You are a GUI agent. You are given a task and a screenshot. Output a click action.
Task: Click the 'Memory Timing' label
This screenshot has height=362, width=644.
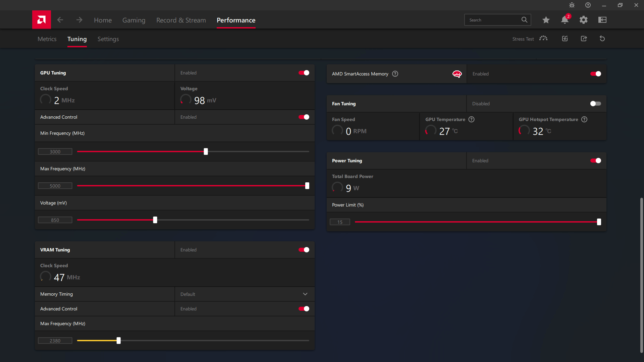click(56, 294)
